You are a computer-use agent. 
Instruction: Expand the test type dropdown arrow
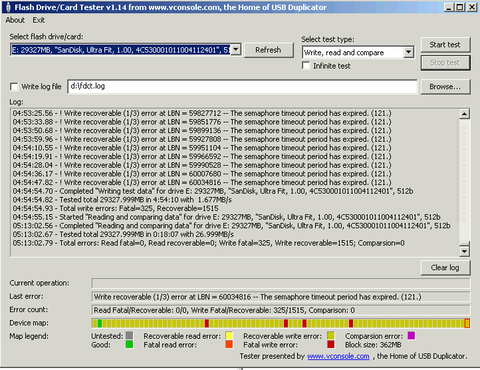pos(408,52)
